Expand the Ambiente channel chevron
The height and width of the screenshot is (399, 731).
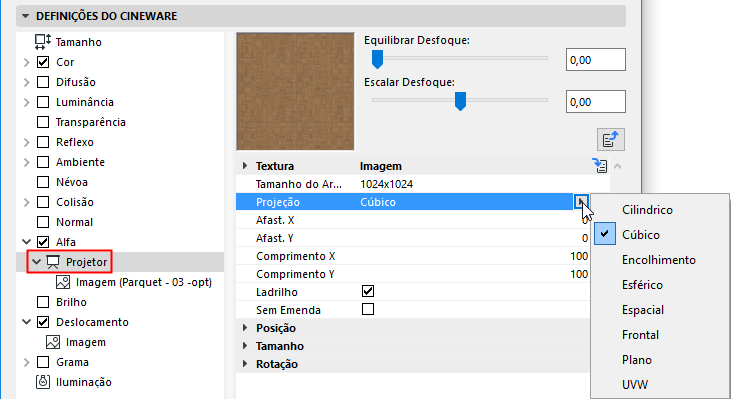tap(27, 162)
